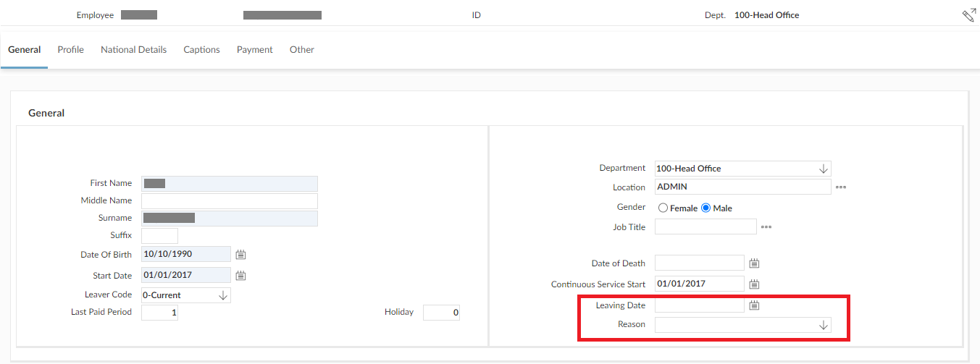Viewport: 980px width, 364px height.
Task: Click the header text 100-Head Office
Action: [x=767, y=15]
